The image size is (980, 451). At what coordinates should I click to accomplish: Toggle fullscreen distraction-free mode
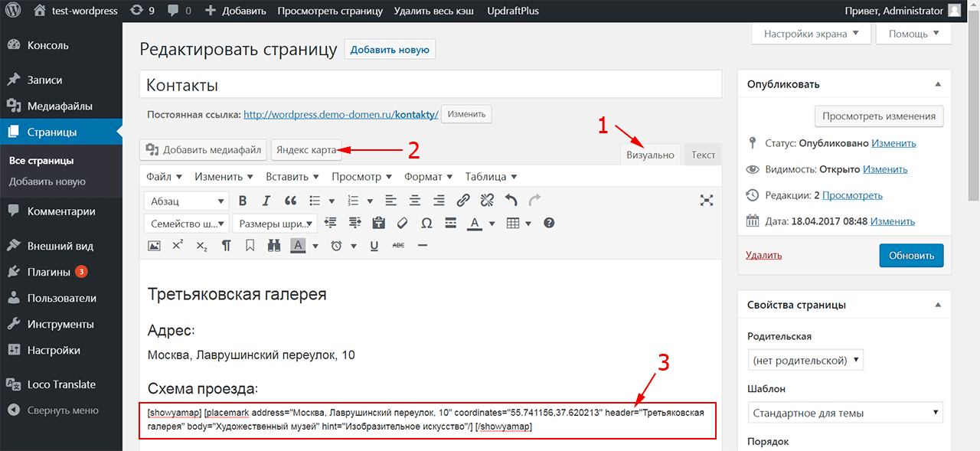tap(706, 201)
